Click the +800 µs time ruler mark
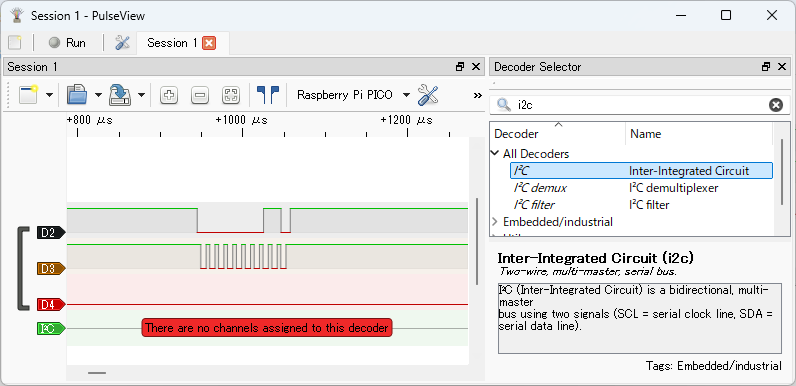The height and width of the screenshot is (386, 796). (89, 120)
